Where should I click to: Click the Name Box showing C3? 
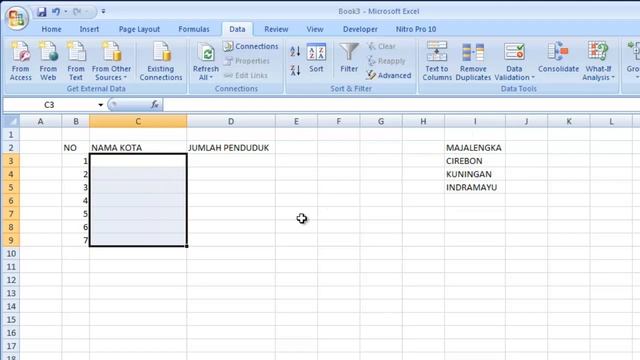point(49,105)
